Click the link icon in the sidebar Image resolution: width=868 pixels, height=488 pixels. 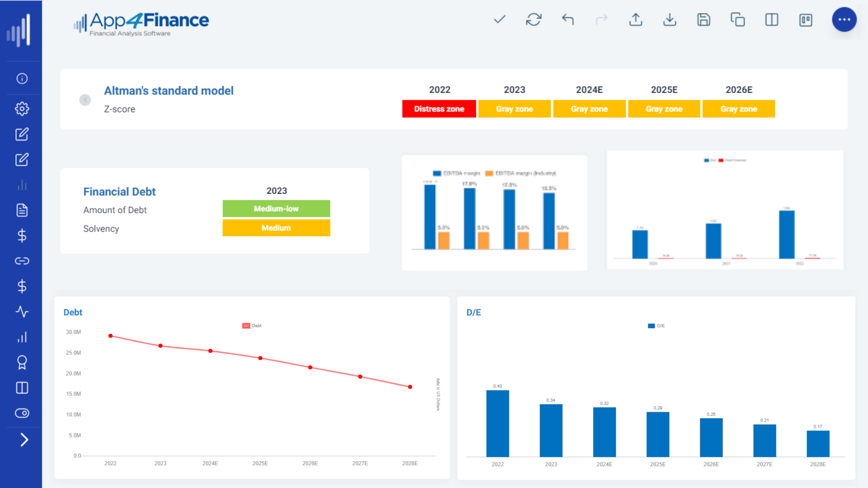22,261
